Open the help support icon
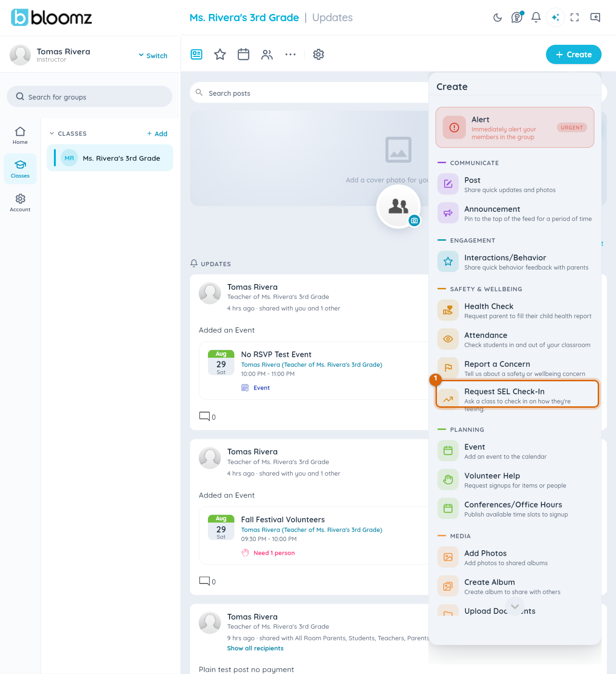This screenshot has height=674, width=616. 517,18
